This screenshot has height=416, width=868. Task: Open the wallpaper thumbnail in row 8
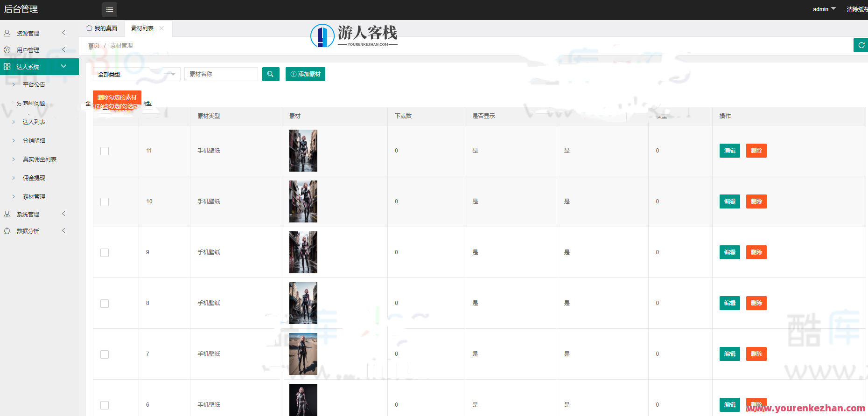pos(303,303)
